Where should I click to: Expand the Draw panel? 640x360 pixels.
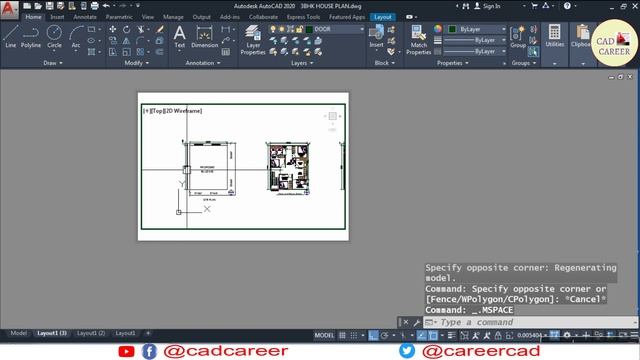53,63
